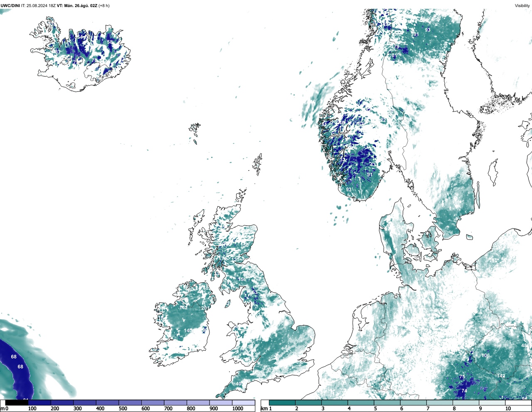This screenshot has height=412, width=532.
Task: Click the '75' value on the map
Action: click(462, 377)
